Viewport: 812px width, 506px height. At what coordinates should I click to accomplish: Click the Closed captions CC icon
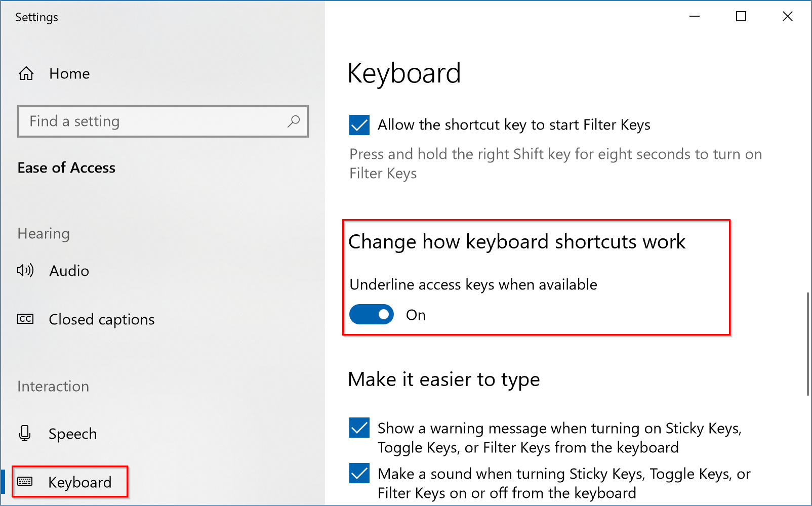pyautogui.click(x=25, y=319)
